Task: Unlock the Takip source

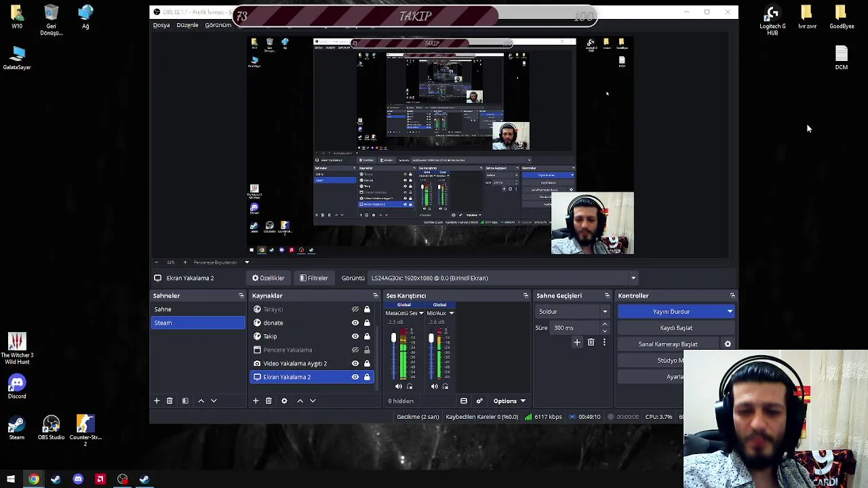Action: click(367, 336)
